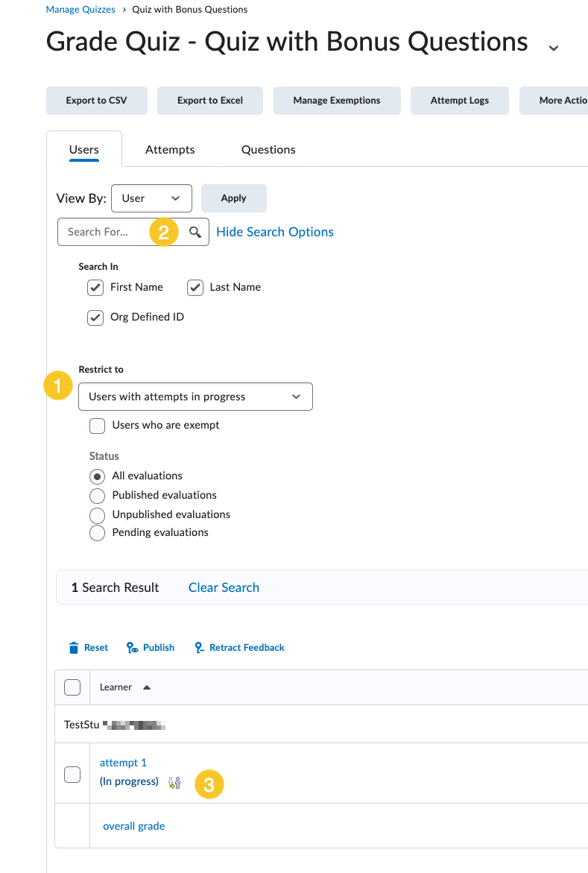Click the Learner sort arrow icon
The width and height of the screenshot is (588, 873).
coord(147,687)
